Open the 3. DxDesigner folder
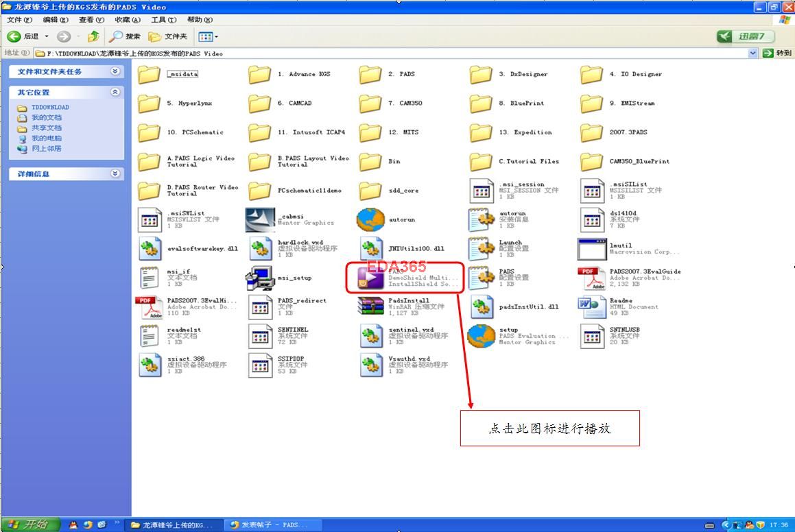795x532 pixels. pos(508,74)
